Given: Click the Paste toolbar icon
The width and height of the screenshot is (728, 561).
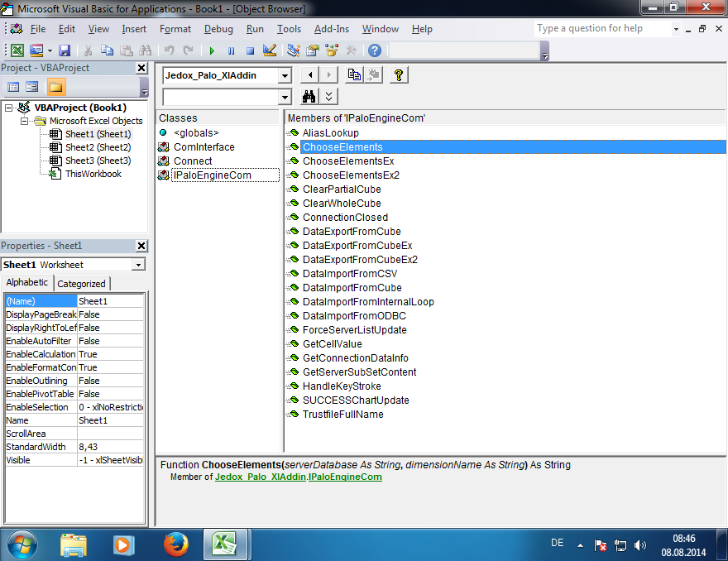Looking at the screenshot, I should point(127,50).
